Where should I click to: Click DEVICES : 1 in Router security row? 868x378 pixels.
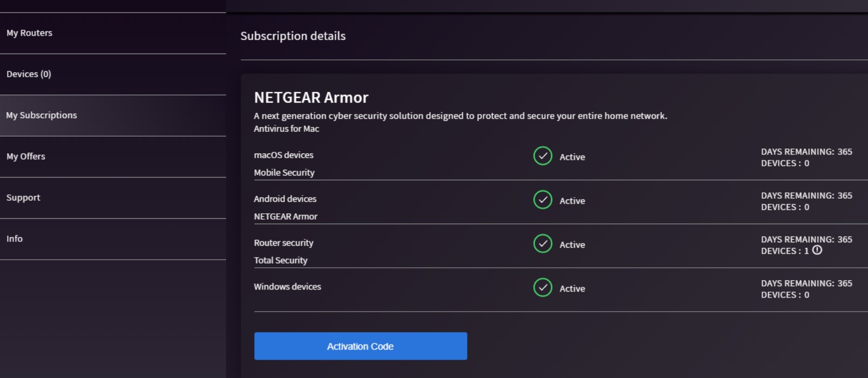coord(785,251)
